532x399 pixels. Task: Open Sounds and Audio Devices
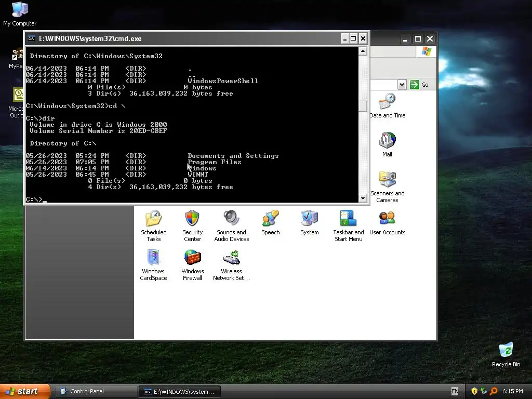(231, 225)
